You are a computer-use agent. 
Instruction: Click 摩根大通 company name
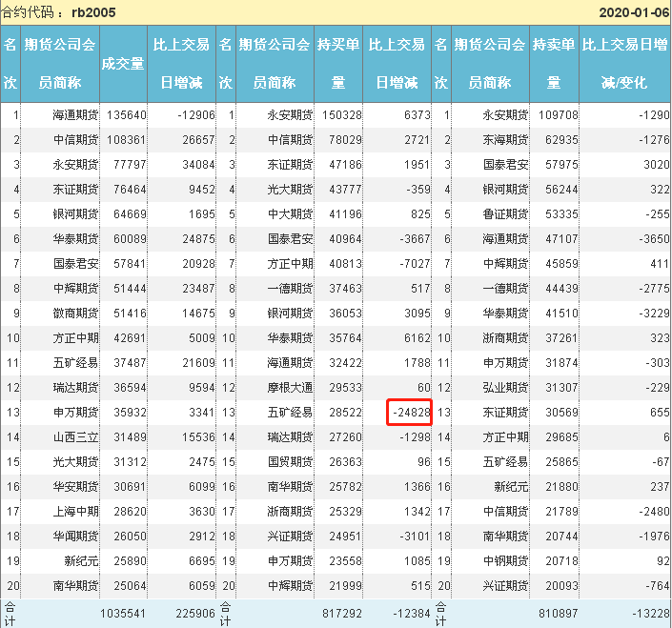(x=290, y=388)
